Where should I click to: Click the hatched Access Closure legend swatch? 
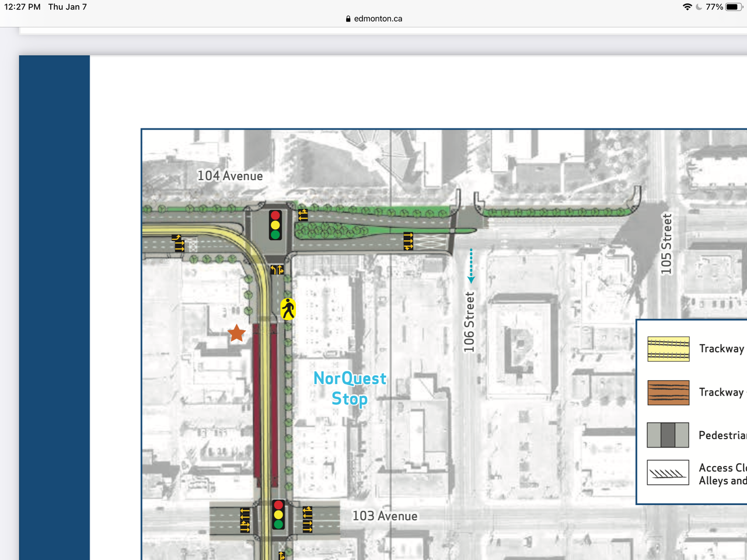pyautogui.click(x=668, y=473)
